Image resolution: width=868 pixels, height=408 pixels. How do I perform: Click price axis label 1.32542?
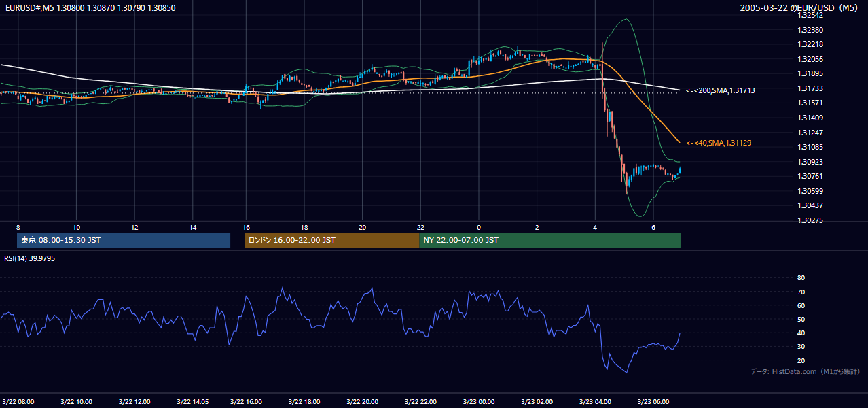810,15
